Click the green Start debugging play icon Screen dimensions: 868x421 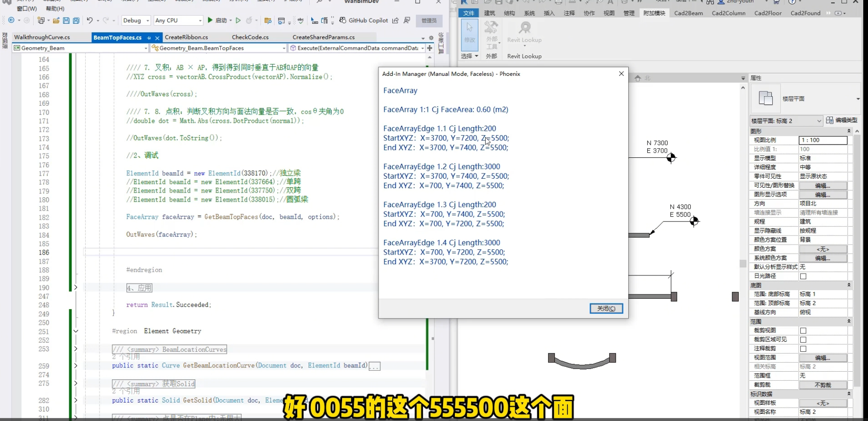(x=210, y=20)
